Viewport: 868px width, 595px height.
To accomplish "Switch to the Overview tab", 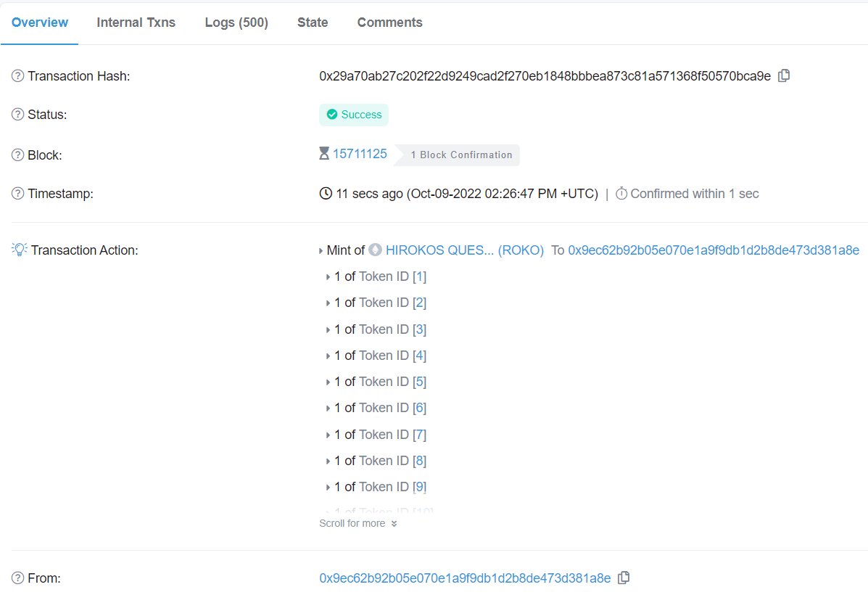I will coord(40,22).
